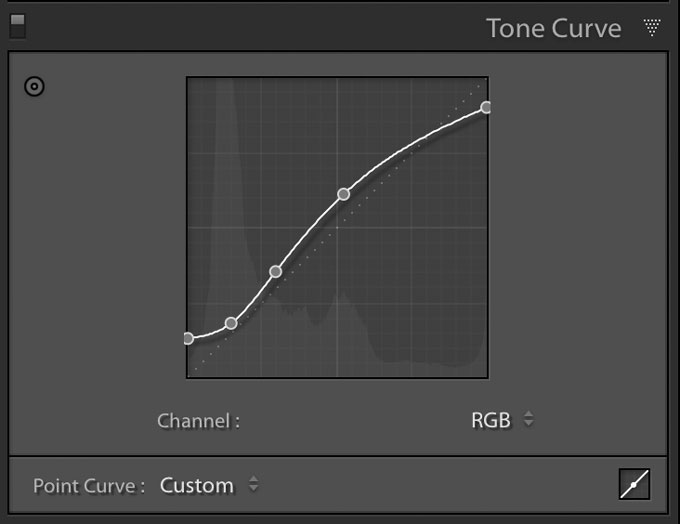Click the Custom point curve label
The height and width of the screenshot is (524, 680).
pos(197,485)
